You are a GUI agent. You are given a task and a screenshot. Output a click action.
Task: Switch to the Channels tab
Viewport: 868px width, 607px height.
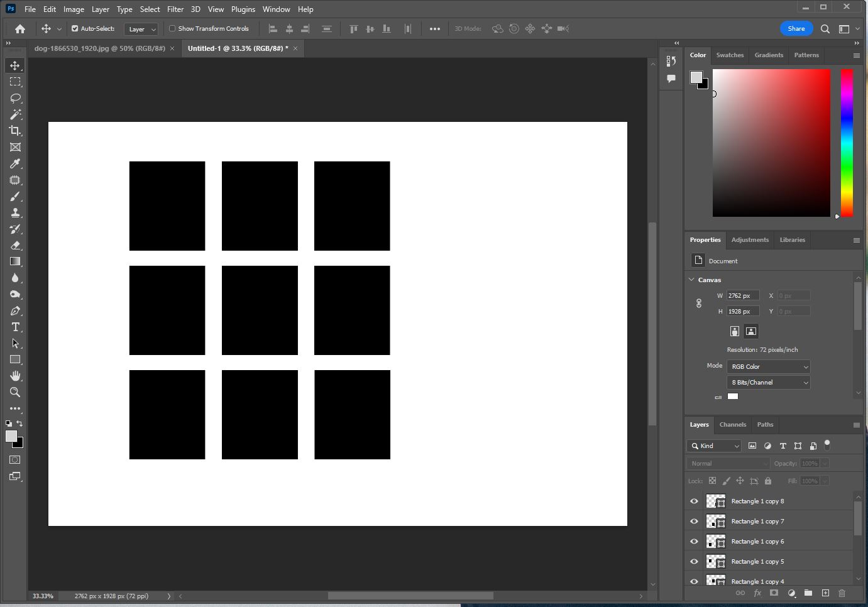point(733,425)
